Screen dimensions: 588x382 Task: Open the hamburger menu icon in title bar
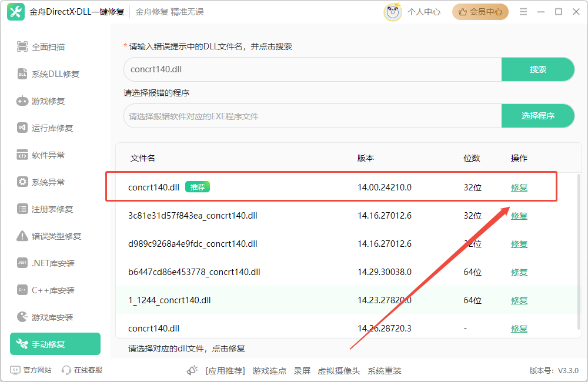523,12
